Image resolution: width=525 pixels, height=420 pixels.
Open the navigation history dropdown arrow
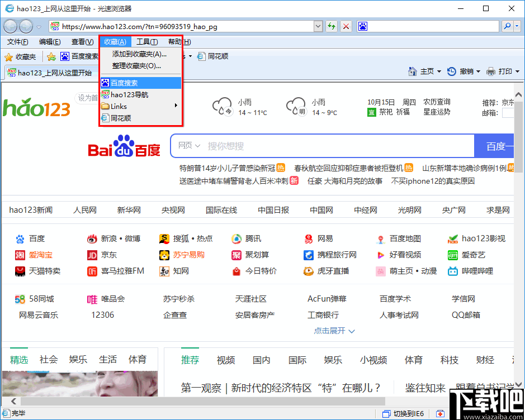(x=39, y=27)
